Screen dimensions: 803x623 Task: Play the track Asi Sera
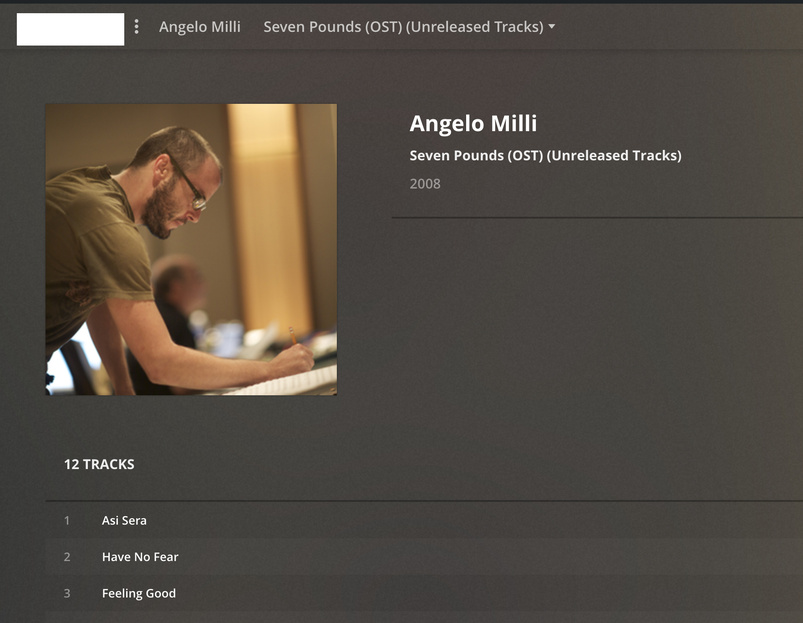124,521
